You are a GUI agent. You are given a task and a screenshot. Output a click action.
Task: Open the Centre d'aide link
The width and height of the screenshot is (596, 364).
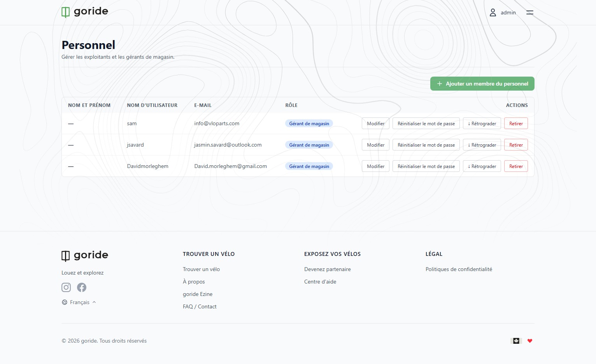tap(320, 282)
